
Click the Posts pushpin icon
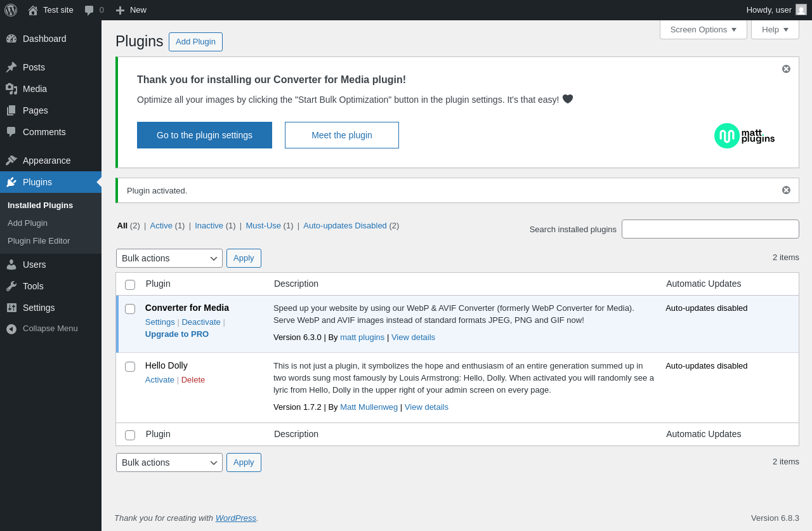pos(11,67)
